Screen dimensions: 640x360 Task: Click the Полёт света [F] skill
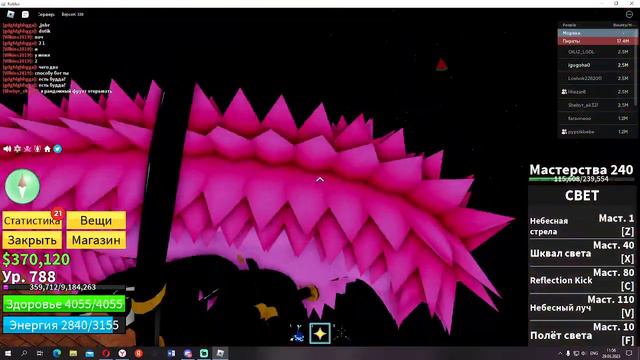click(582, 333)
